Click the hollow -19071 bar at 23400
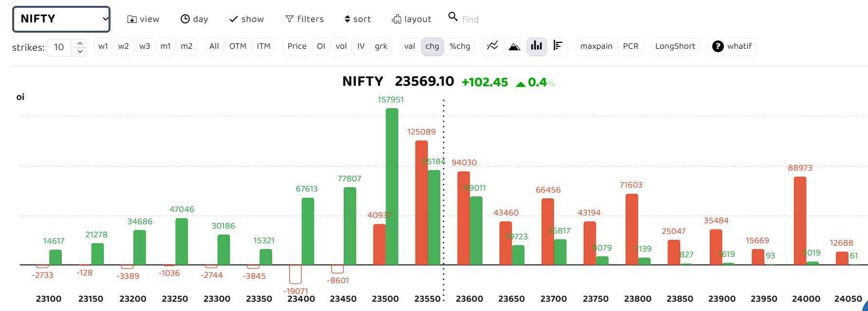 click(x=295, y=274)
